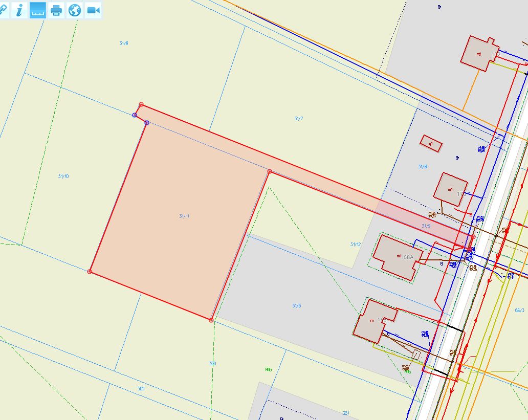The image size is (528, 420).
Task: Activate the information (i) identify tool
Action: tap(19, 10)
